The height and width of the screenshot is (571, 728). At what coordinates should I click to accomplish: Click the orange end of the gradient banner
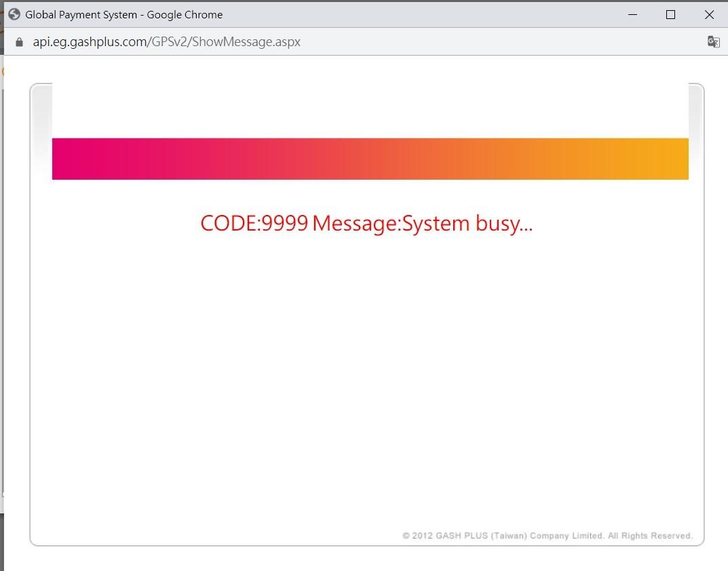pyautogui.click(x=672, y=159)
